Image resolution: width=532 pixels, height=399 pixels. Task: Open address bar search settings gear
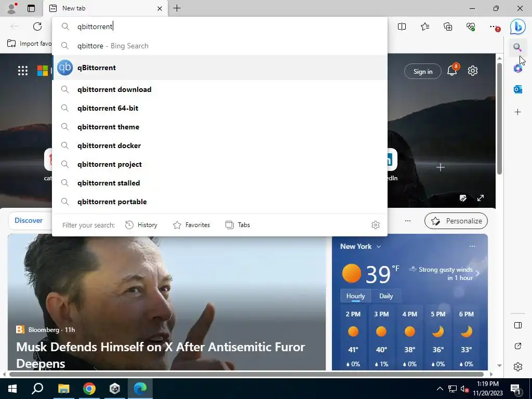[x=375, y=225]
